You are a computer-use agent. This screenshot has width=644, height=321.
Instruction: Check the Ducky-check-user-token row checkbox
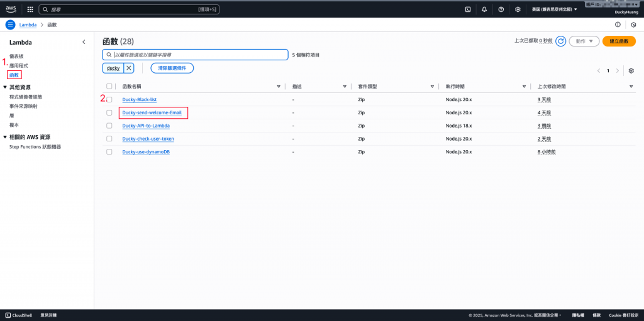tap(109, 139)
